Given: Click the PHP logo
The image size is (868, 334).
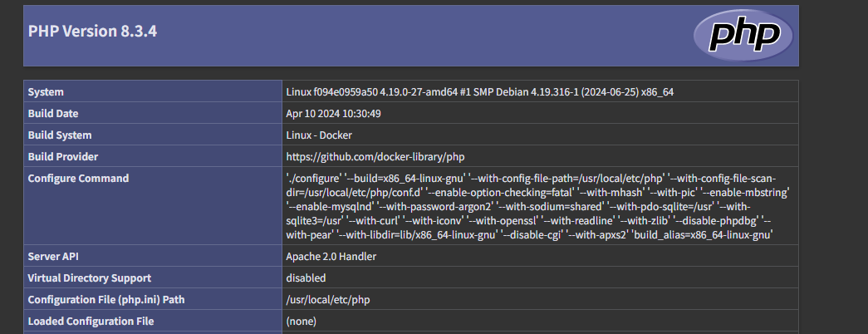Looking at the screenshot, I should pos(743,36).
